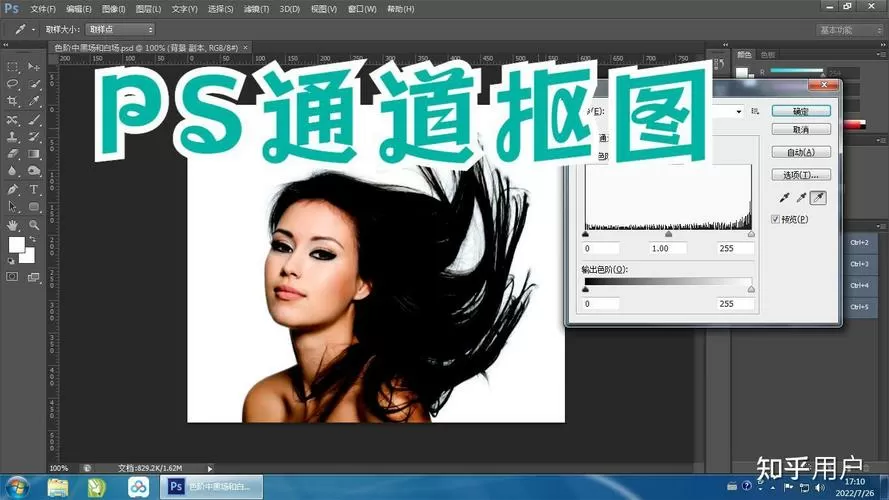Click the foreground color swatch
Image resolution: width=889 pixels, height=500 pixels.
[16, 245]
